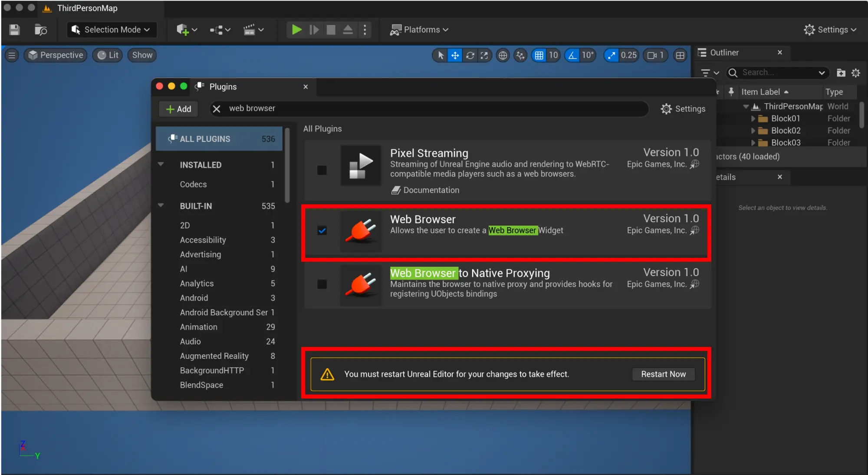Open Epic Games link icon for Web Browser plugin
The height and width of the screenshot is (475, 868).
point(695,230)
